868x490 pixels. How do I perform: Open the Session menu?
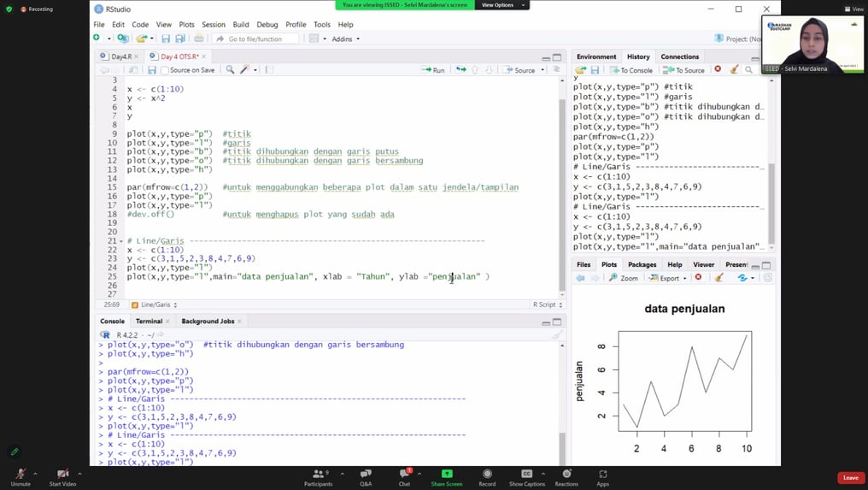[x=213, y=25]
